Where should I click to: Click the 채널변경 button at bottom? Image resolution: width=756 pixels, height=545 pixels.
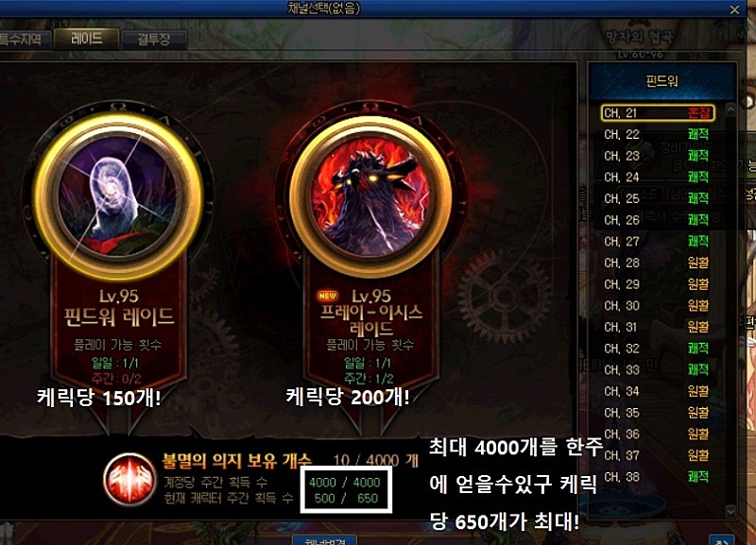(x=325, y=540)
